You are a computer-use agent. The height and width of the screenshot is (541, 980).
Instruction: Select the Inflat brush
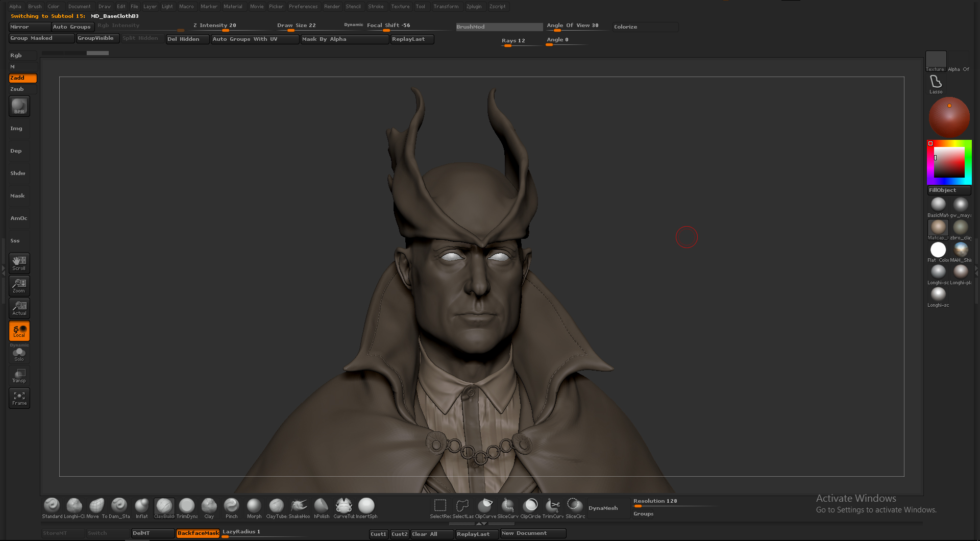141,508
